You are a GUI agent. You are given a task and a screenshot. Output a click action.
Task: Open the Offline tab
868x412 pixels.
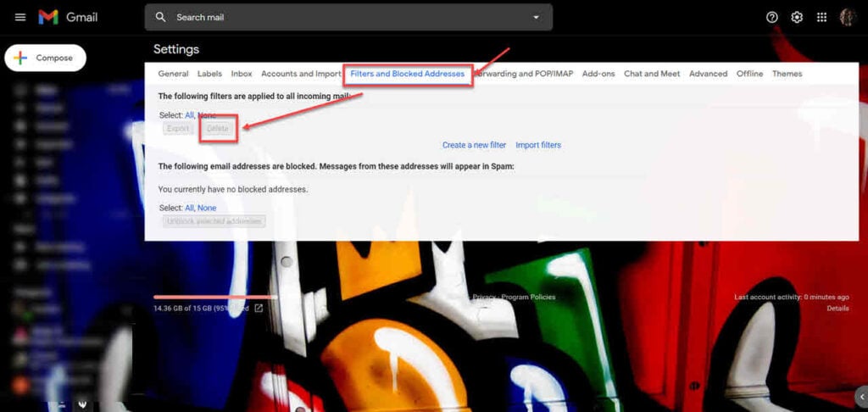(x=749, y=74)
